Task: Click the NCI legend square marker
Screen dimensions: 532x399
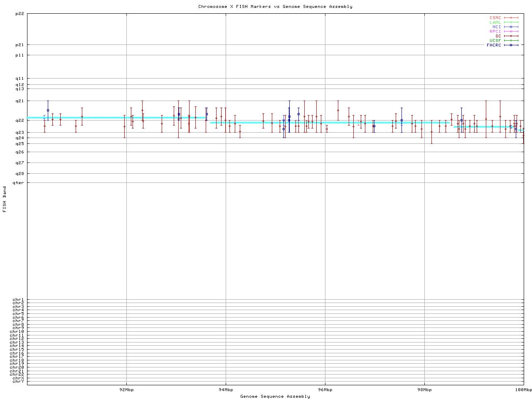Action: click(511, 27)
